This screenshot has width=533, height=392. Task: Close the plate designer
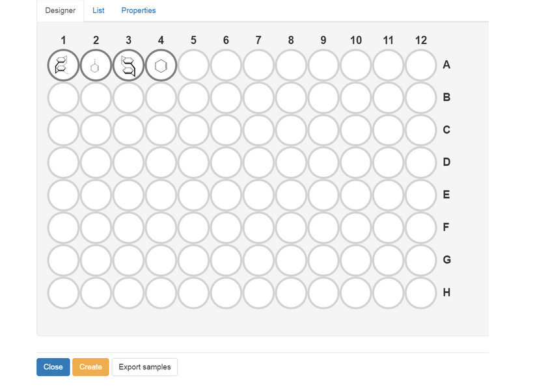(53, 367)
